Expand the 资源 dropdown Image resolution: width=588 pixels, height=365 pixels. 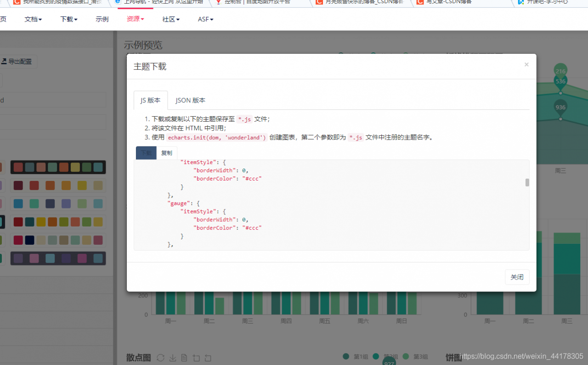click(136, 19)
